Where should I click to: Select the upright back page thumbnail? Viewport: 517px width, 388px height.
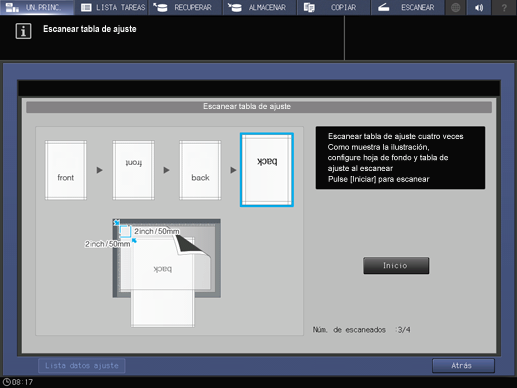click(x=200, y=170)
